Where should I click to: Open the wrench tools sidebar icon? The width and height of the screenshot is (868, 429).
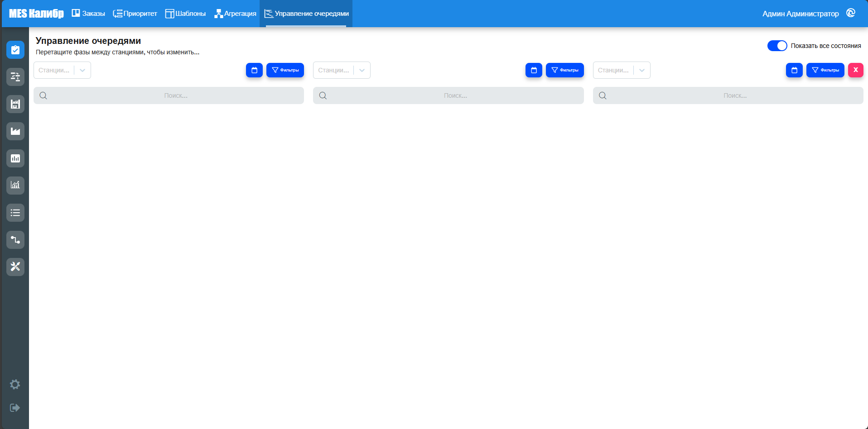[15, 267]
